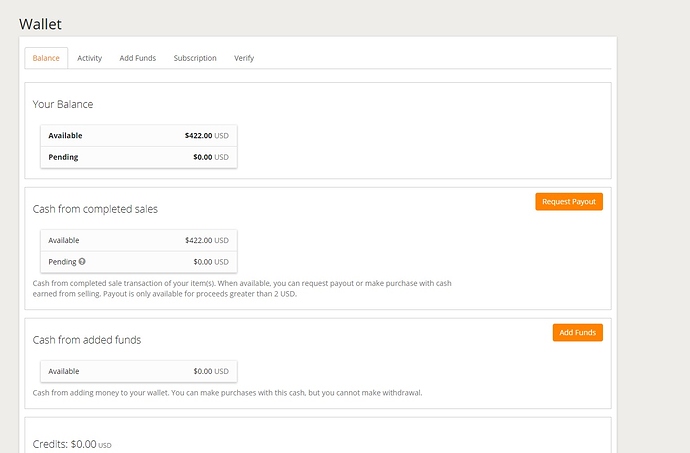Click the Credits: $0.00 USD text
This screenshot has height=453, width=690.
click(x=72, y=444)
